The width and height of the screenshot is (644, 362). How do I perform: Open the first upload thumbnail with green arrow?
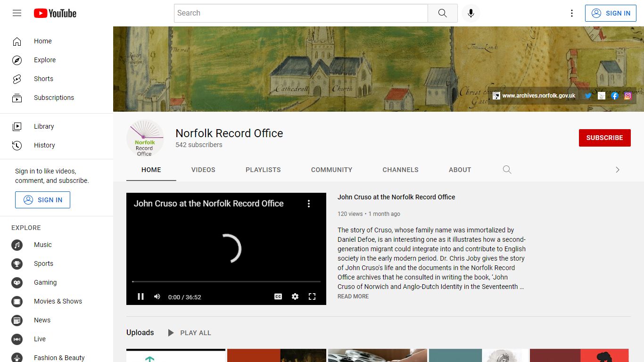point(176,355)
